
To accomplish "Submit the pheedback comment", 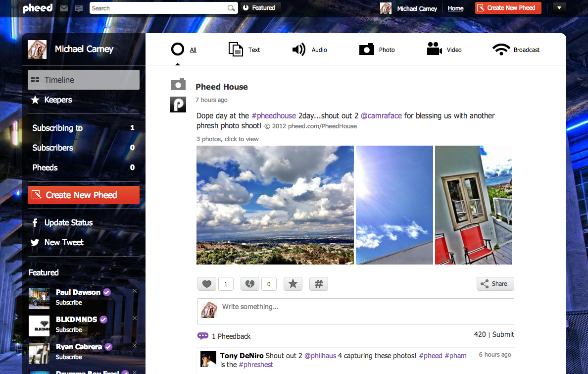I will (503, 334).
